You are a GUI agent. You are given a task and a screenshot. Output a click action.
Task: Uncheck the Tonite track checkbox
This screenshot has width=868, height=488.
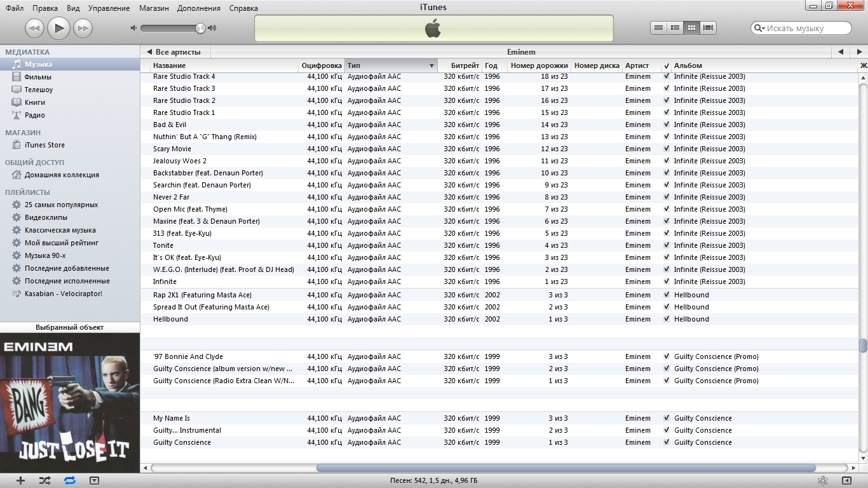coord(667,245)
